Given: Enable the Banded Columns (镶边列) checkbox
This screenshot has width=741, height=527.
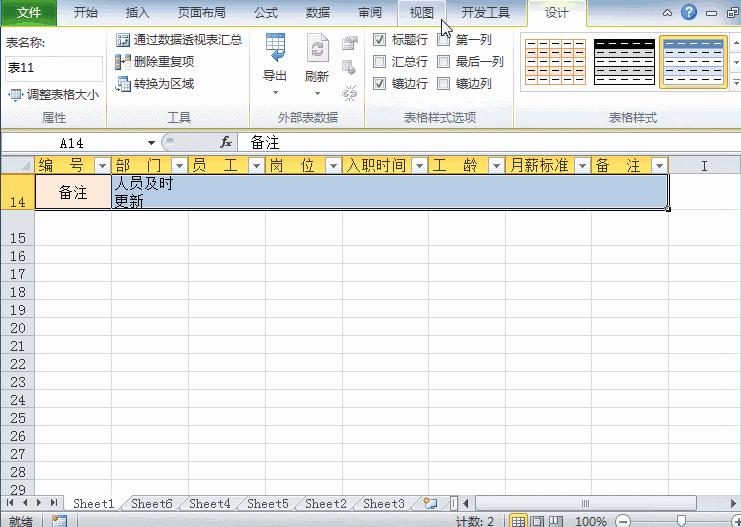Looking at the screenshot, I should pos(444,84).
